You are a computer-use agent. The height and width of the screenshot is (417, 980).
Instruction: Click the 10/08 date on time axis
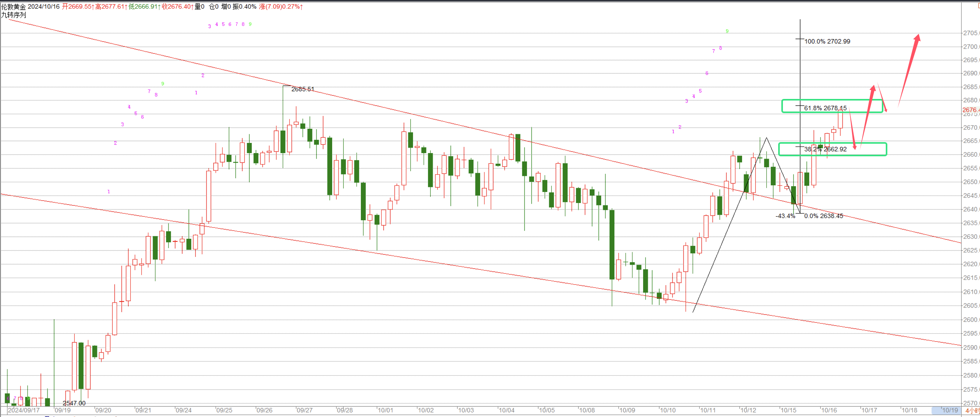click(587, 410)
